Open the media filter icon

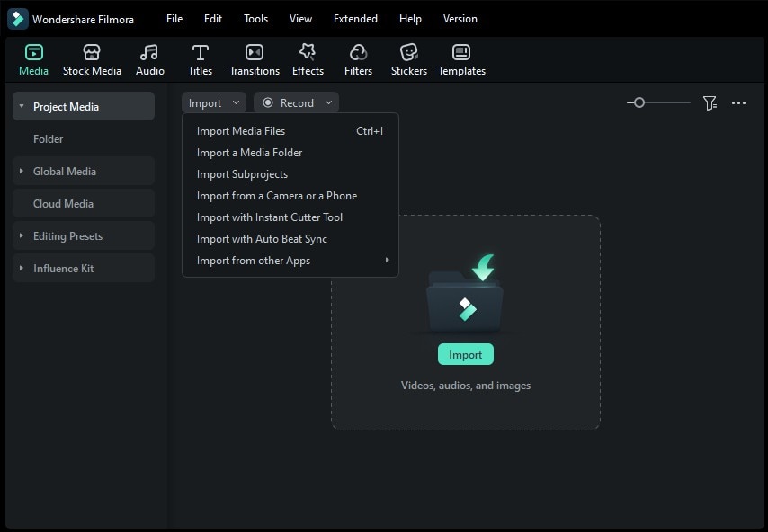710,102
